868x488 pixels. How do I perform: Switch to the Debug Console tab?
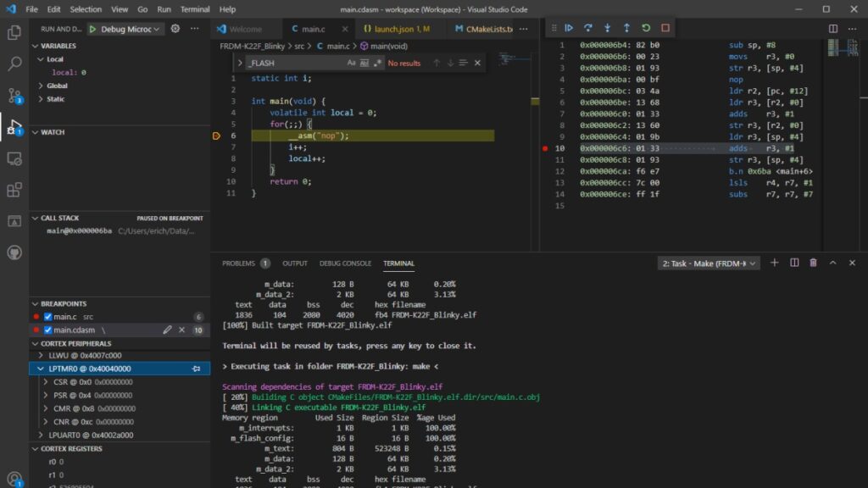[x=345, y=263]
